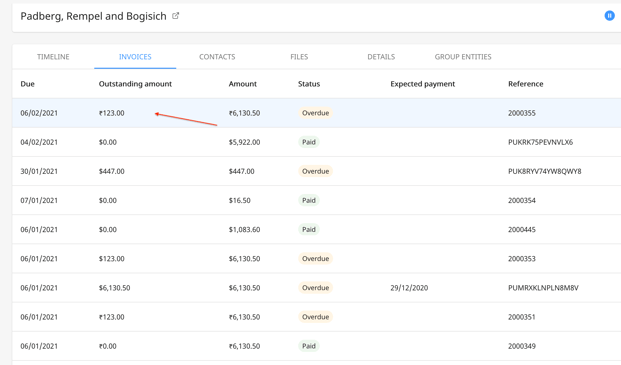
Task: Sort by Outstanding amount column header
Action: point(135,84)
